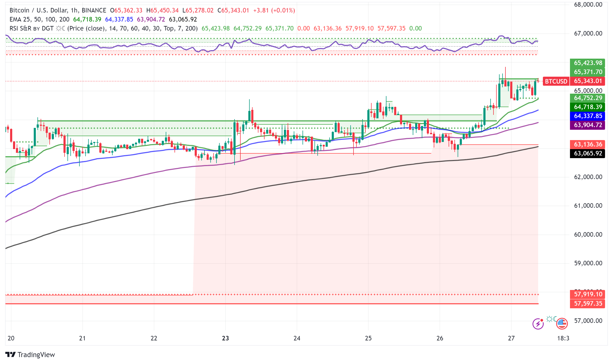Click dark green 64,718.39 axis label
Image resolution: width=613 pixels, height=364 pixels.
click(588, 107)
